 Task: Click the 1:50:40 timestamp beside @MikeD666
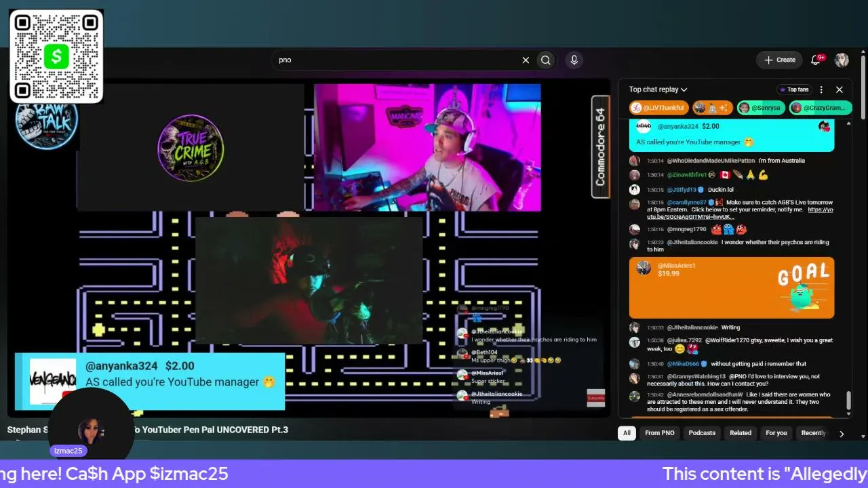655,364
